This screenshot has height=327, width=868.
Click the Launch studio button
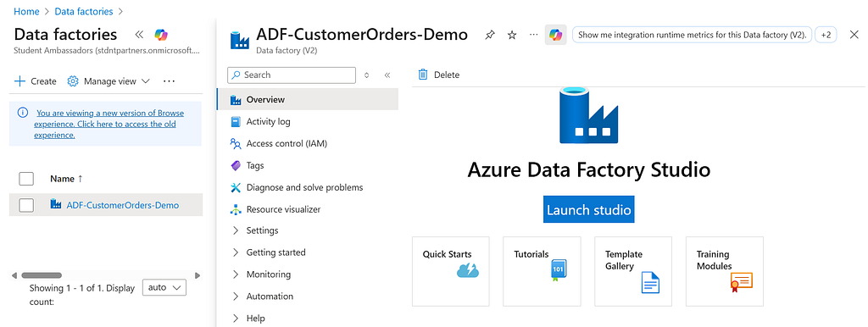[x=588, y=210]
